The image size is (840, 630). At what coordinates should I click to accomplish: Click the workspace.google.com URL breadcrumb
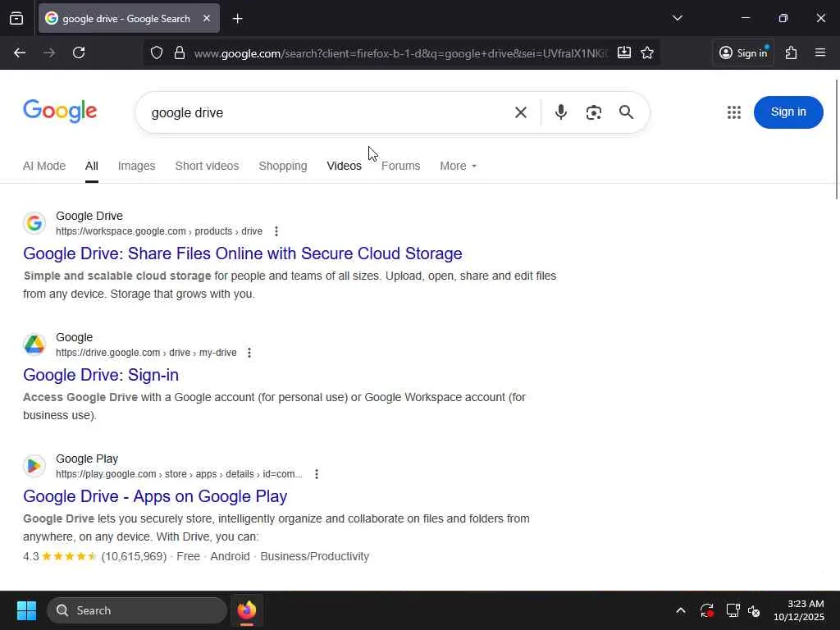(x=159, y=231)
